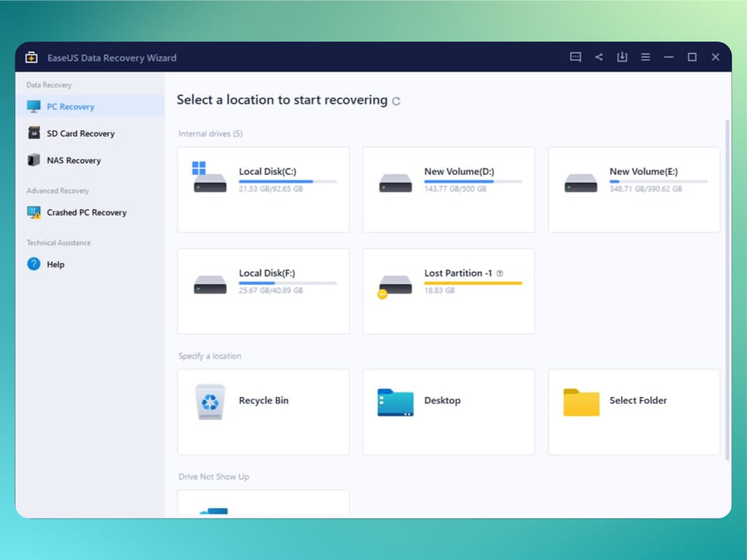Click the Specify a location heading
The image size is (747, 560).
click(x=210, y=356)
